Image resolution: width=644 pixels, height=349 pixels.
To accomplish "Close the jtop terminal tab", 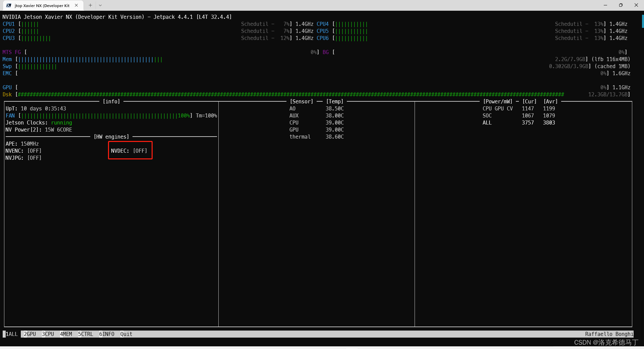I will coord(76,5).
